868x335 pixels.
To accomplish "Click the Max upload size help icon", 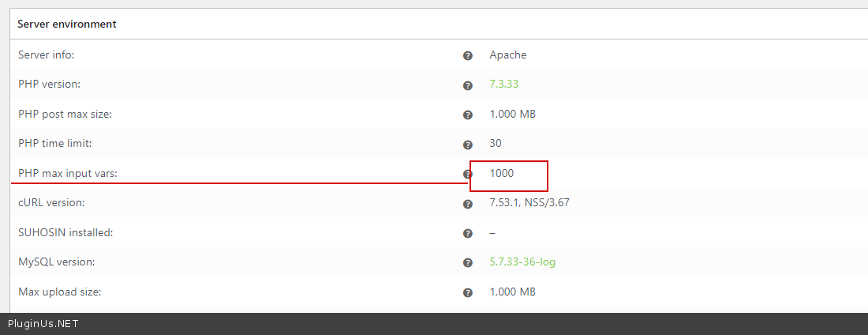I will tap(468, 292).
